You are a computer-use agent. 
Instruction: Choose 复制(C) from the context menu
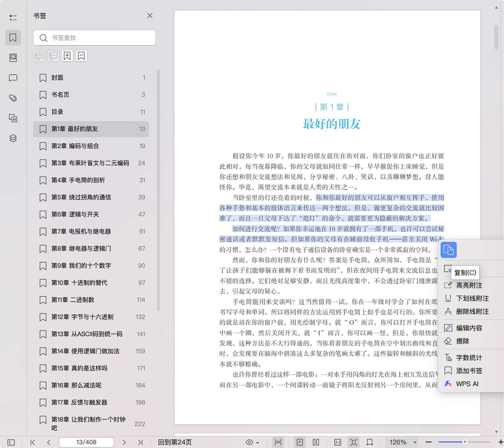click(465, 273)
